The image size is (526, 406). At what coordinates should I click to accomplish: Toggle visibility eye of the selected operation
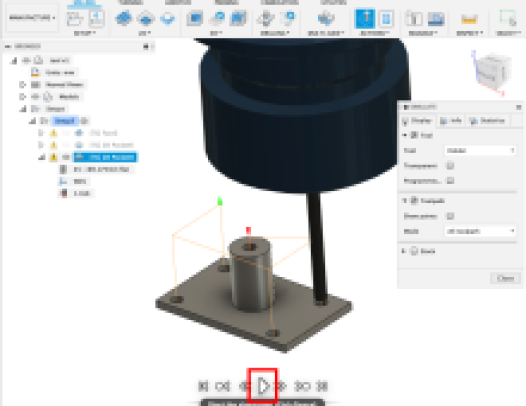click(x=66, y=157)
